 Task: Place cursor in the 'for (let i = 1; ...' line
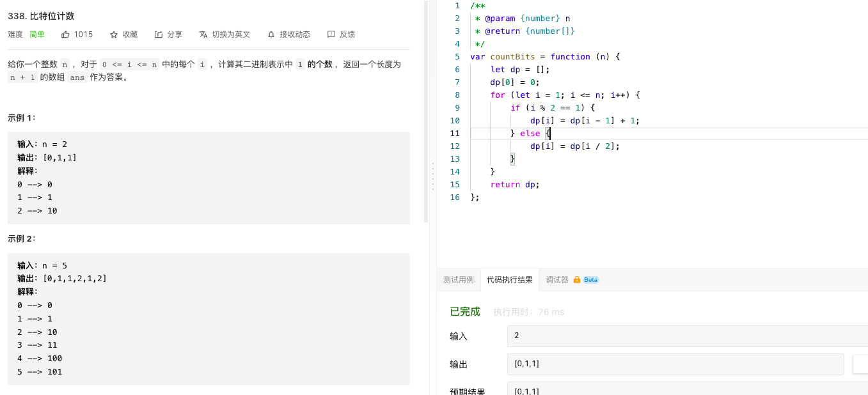(x=565, y=95)
